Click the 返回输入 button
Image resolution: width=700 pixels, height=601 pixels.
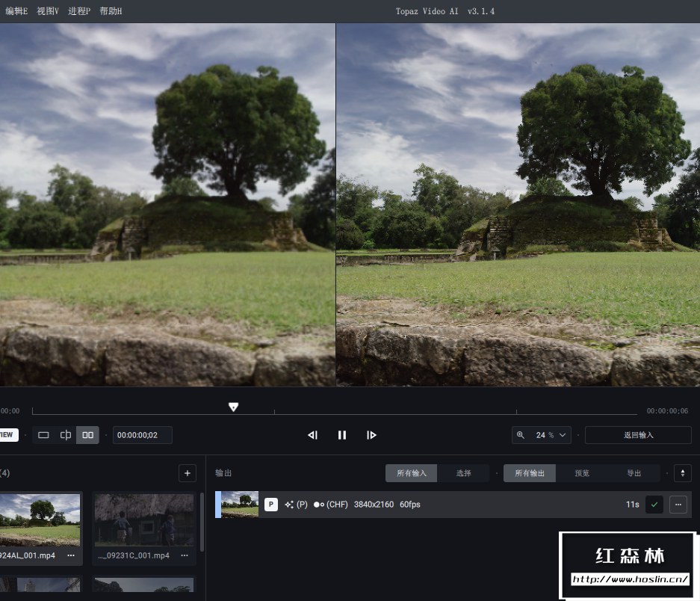638,435
